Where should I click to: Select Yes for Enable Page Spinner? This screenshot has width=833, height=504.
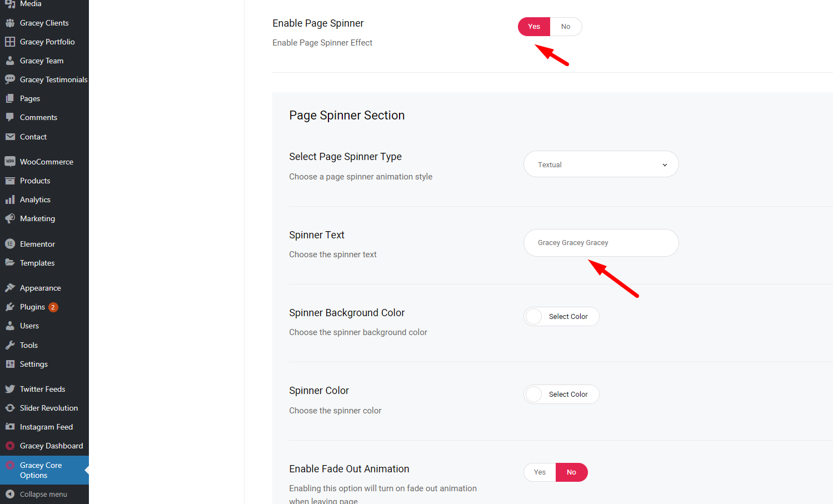tap(534, 27)
